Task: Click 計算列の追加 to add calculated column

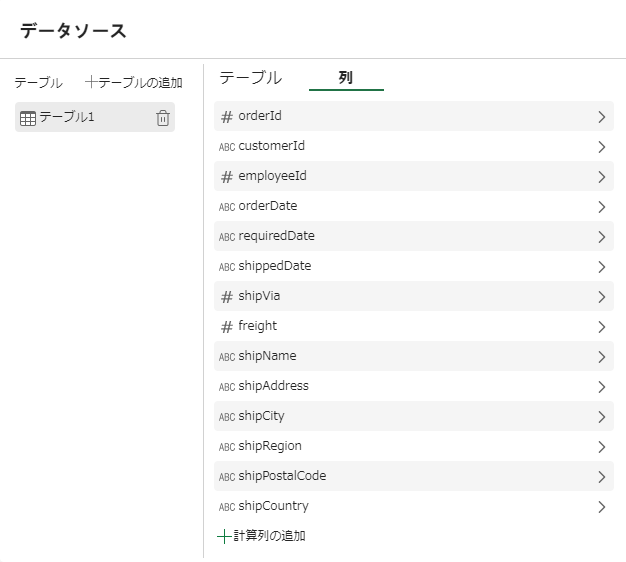Action: (x=262, y=536)
